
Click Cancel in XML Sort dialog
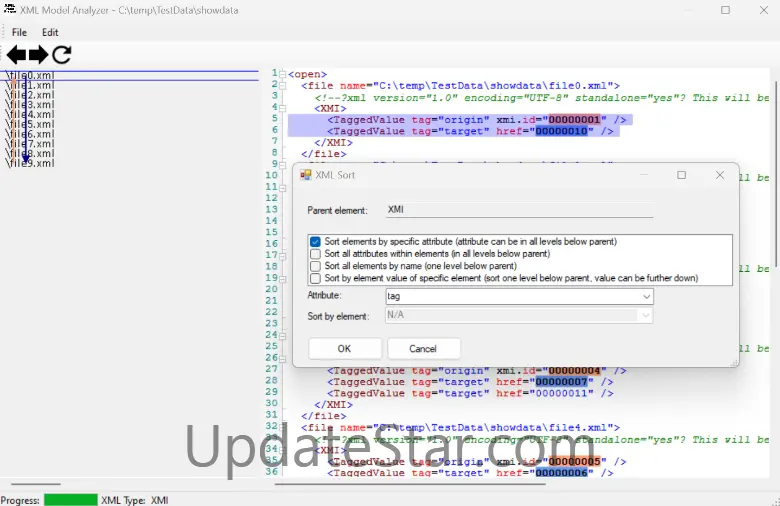423,349
